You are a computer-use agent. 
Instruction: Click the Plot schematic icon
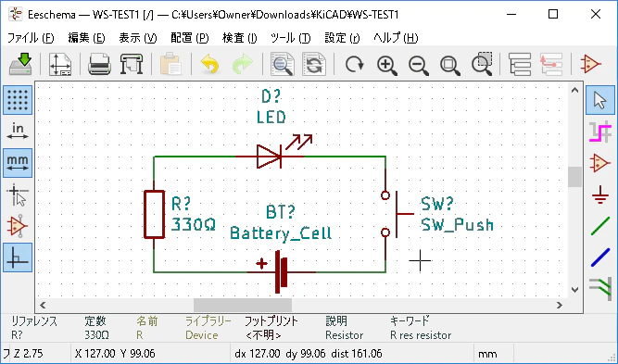coord(132,64)
